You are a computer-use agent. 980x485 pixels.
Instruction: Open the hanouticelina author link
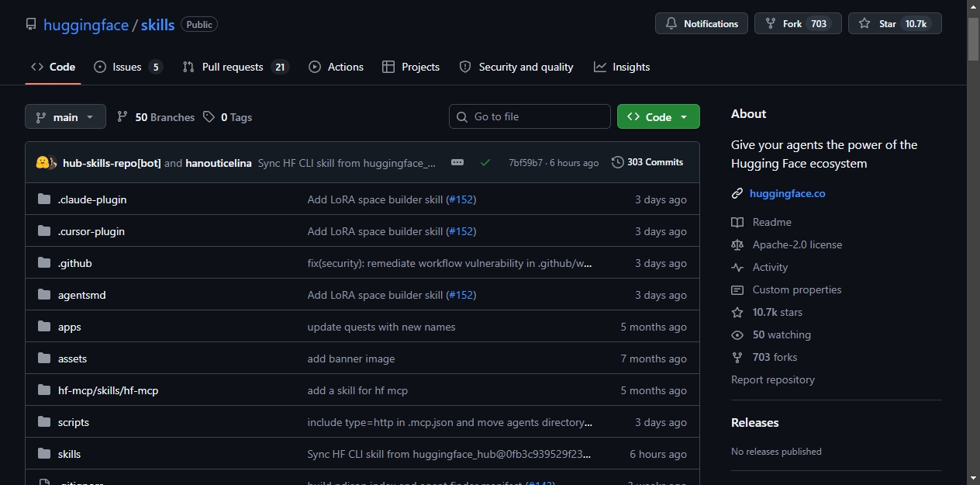pyautogui.click(x=219, y=163)
